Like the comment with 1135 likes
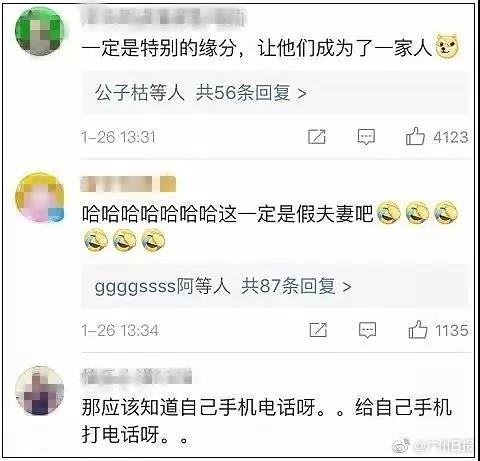This screenshot has width=480, height=461. (418, 329)
